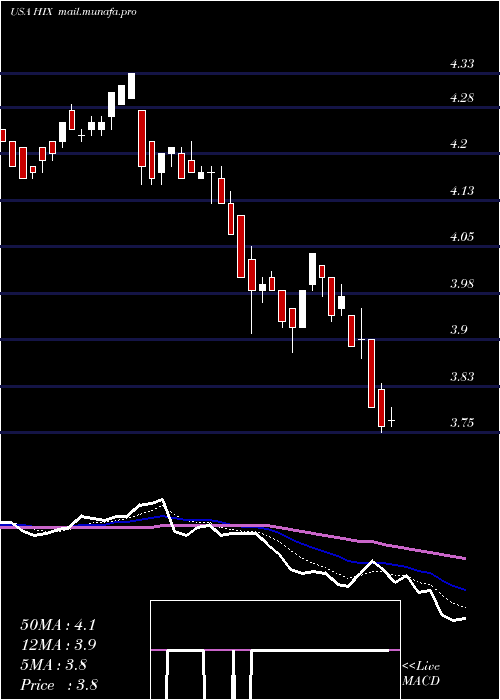Click the '50MA : 4.1' readout
This screenshot has width=500, height=700.
(x=58, y=625)
